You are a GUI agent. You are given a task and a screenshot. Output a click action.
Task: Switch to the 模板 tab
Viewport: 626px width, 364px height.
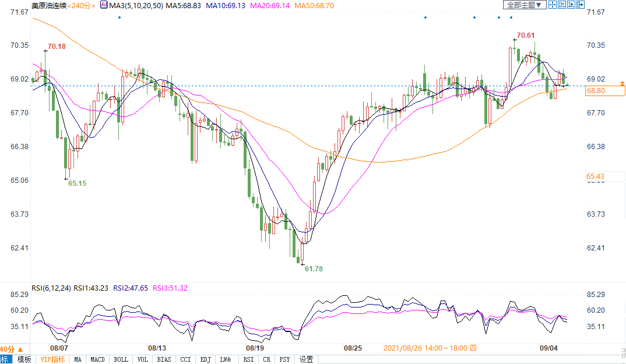(x=24, y=359)
